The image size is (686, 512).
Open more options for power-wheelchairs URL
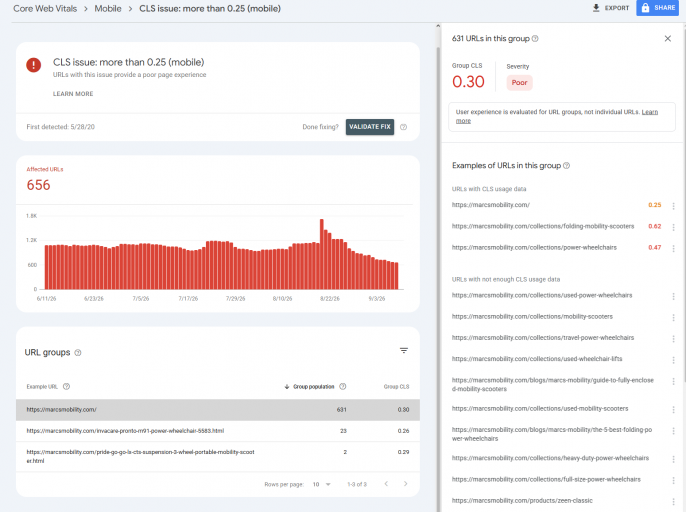pos(673,248)
